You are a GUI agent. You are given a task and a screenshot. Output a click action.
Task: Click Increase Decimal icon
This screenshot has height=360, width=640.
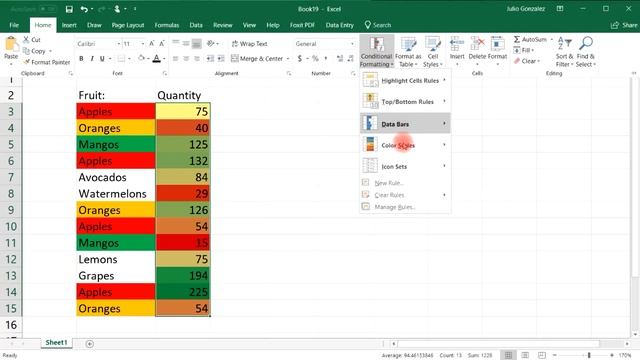(x=340, y=59)
